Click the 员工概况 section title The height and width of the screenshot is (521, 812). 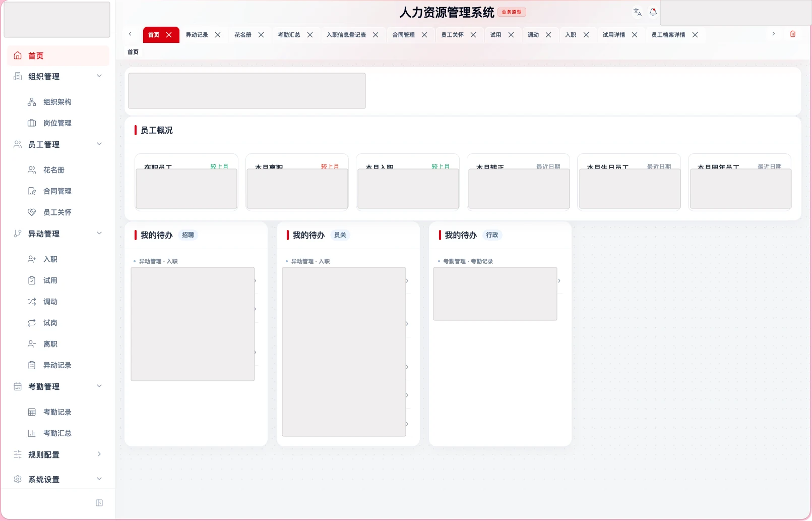pyautogui.click(x=156, y=130)
